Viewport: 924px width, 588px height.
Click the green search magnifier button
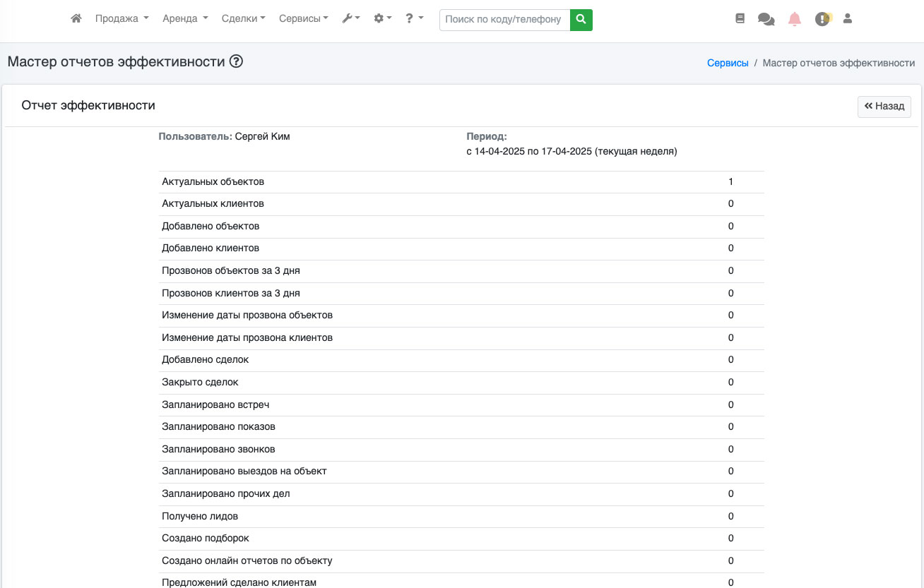pyautogui.click(x=581, y=20)
